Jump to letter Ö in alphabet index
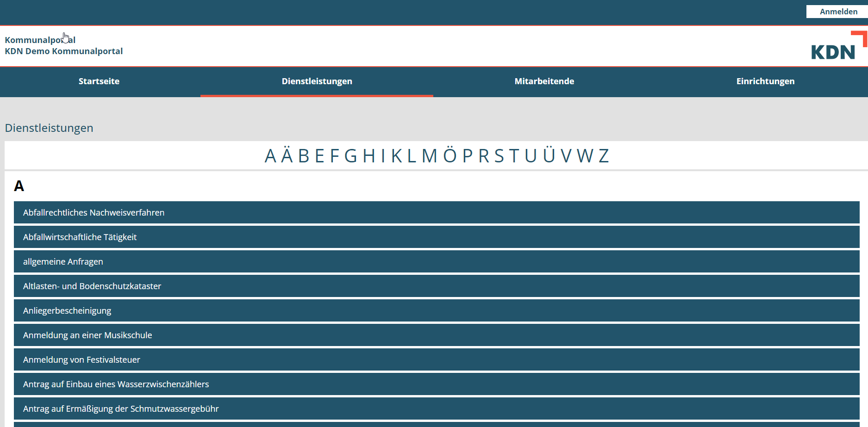Viewport: 868px width, 427px height. click(x=450, y=156)
